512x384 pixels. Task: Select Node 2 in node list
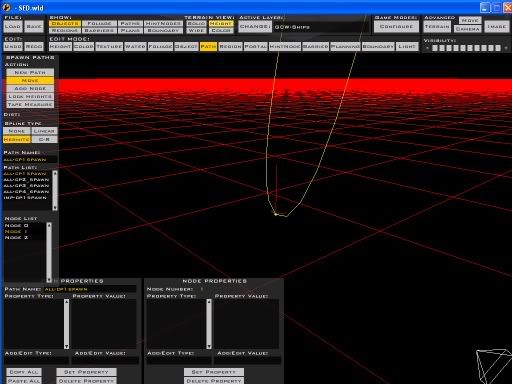coord(17,238)
